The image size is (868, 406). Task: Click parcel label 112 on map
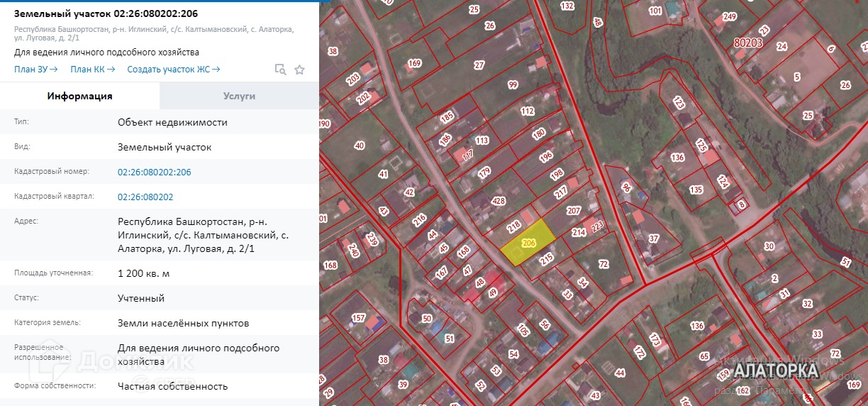pos(527,111)
